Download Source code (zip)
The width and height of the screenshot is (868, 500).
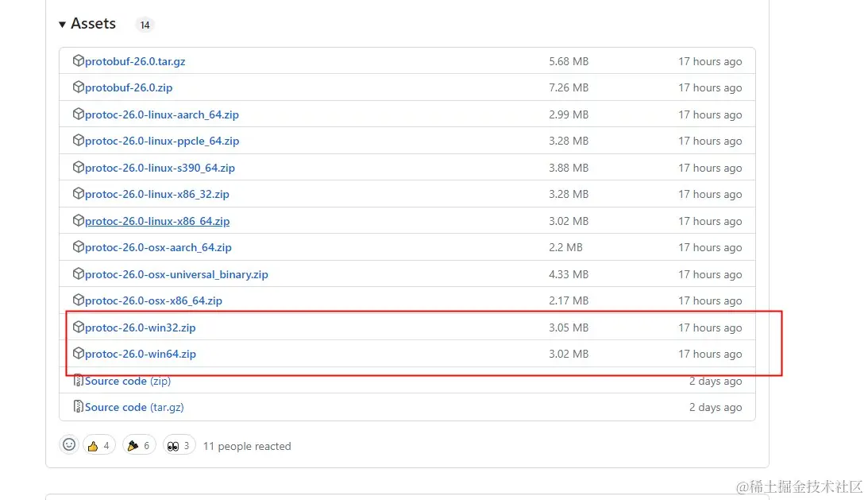(128, 381)
